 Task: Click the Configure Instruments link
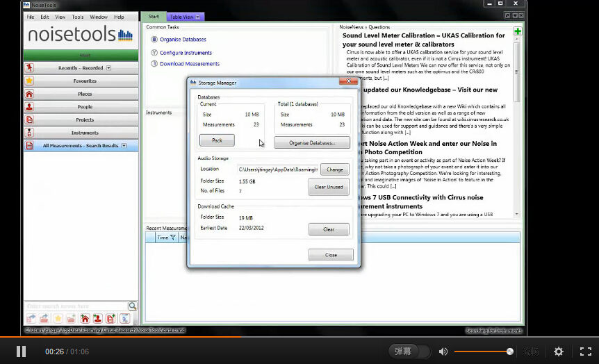pos(186,53)
